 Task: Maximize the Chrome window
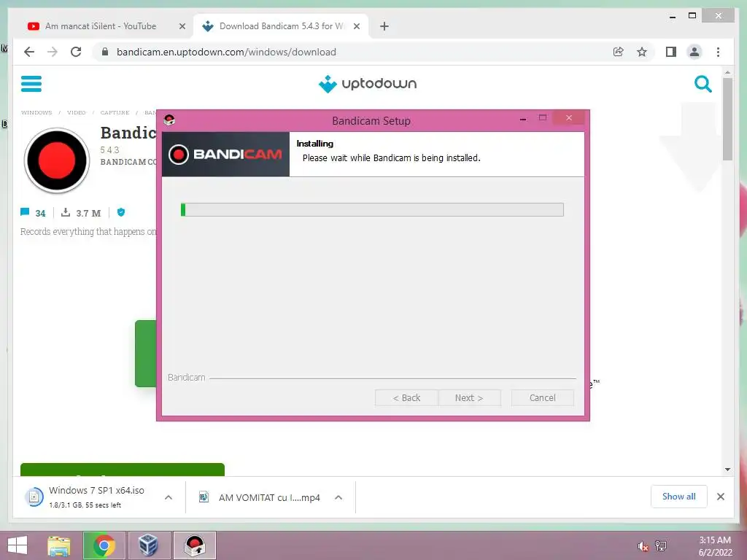coord(692,16)
